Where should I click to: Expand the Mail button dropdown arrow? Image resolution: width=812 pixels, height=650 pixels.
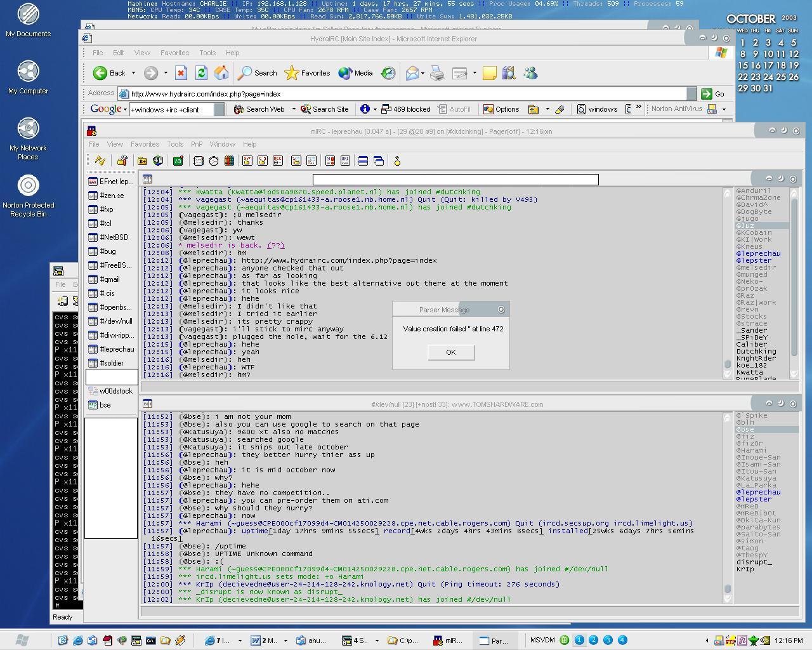coord(424,73)
